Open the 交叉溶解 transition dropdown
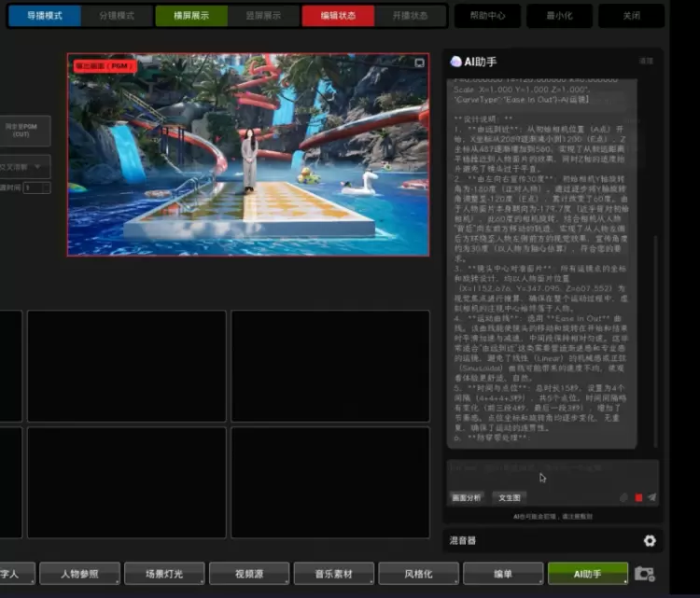This screenshot has height=598, width=700. (x=25, y=167)
